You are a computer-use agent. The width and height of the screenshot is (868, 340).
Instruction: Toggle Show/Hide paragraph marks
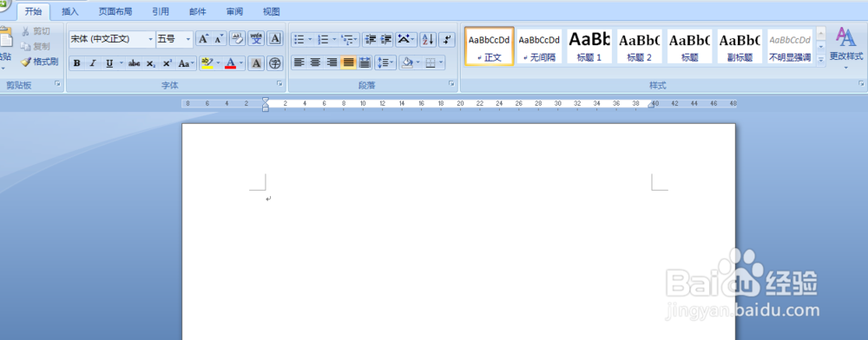(447, 39)
